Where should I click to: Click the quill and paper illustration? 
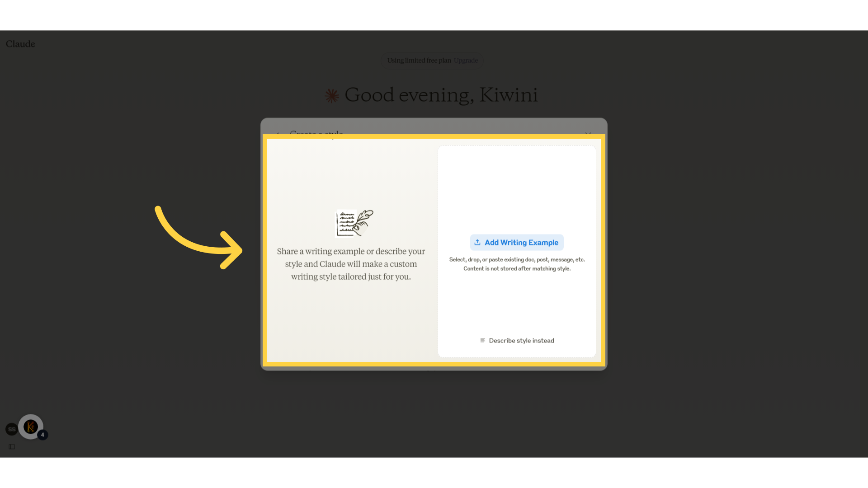pos(354,223)
